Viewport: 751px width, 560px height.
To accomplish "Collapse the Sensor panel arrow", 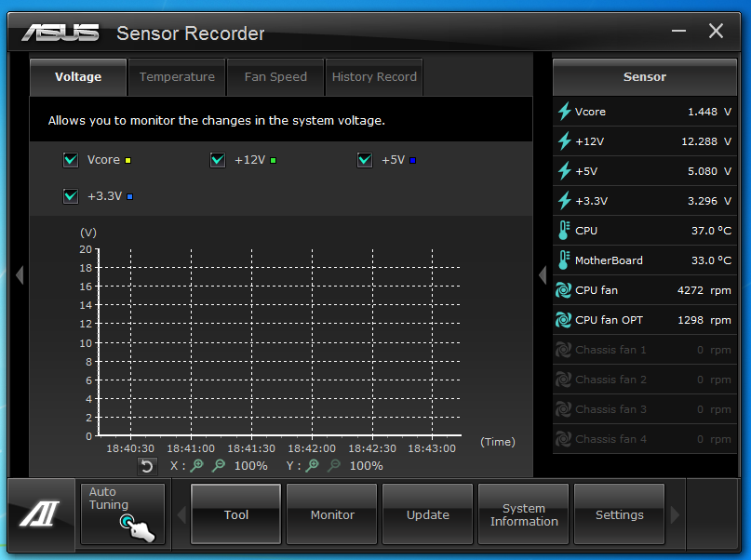I will coord(543,275).
